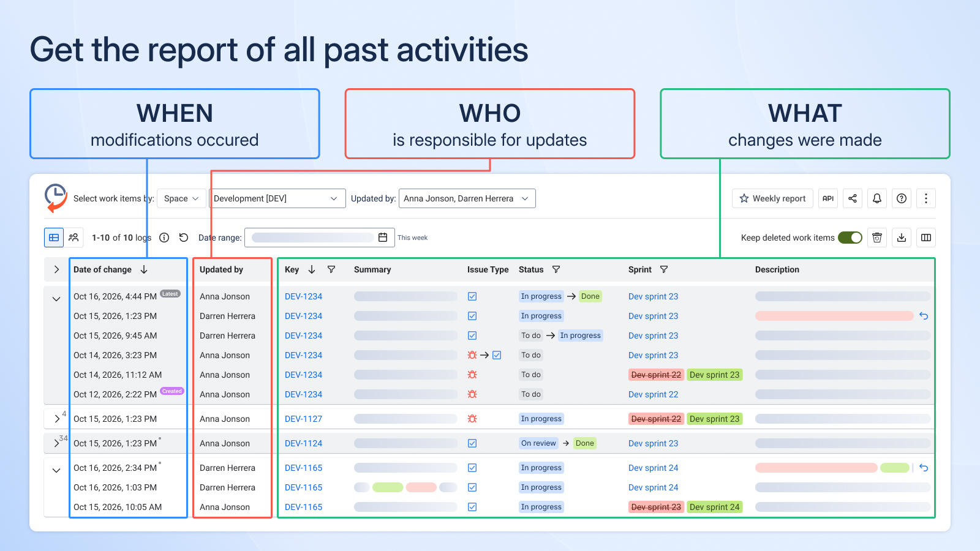Open the DEV-1124 issue link

[303, 443]
